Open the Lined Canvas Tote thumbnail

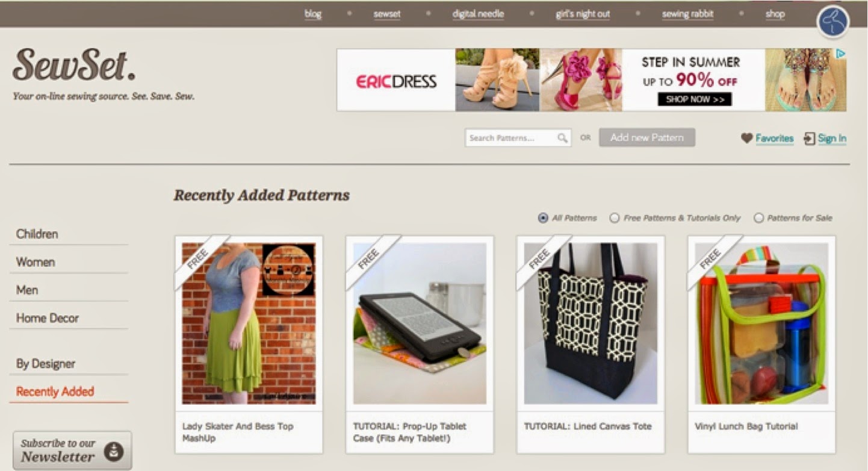click(591, 323)
